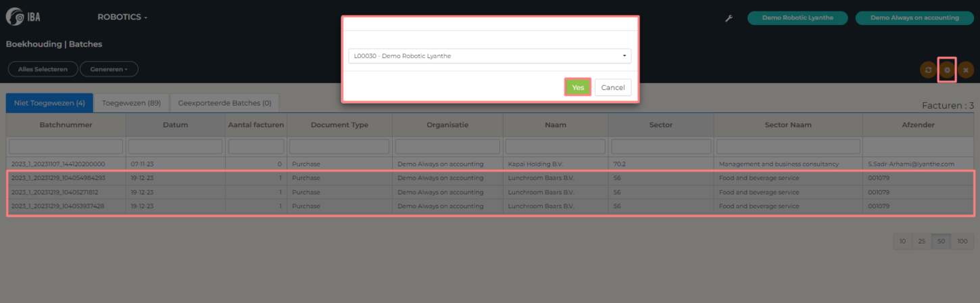
Task: Select the Niet Toegewezen (4) tab
Action: pyautogui.click(x=49, y=103)
